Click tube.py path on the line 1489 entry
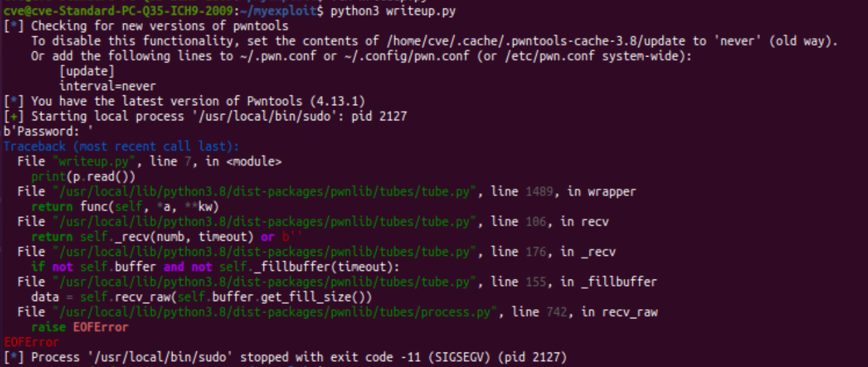Screen dimensions: 868x367 click(261, 191)
